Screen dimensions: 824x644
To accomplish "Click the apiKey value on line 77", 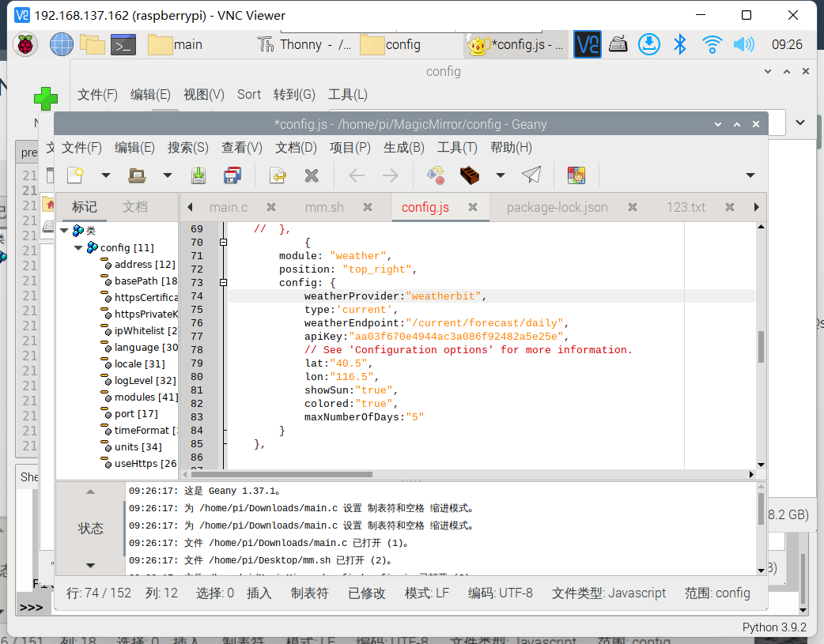I will point(455,336).
